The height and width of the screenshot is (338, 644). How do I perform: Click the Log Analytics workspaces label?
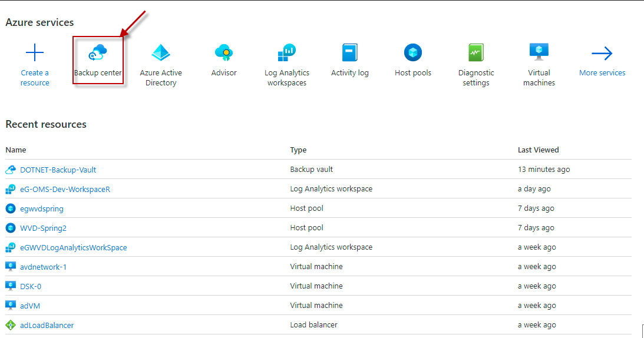[x=287, y=78]
